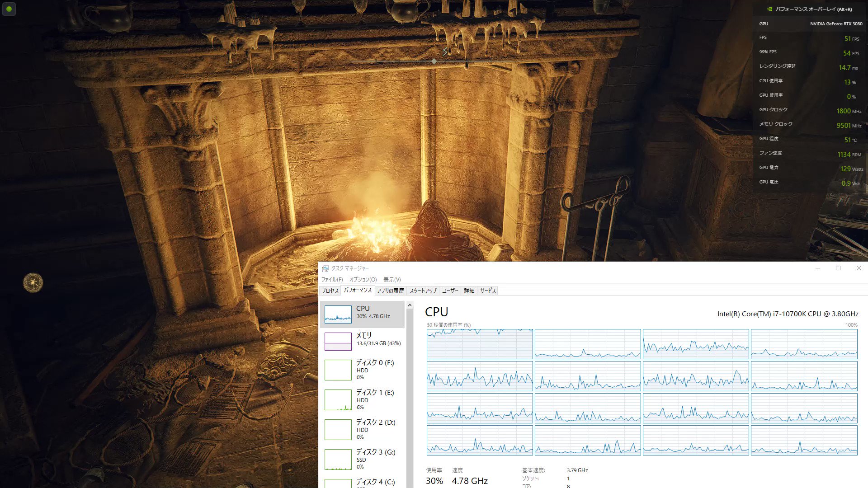This screenshot has height=488, width=868.
Task: Click the NVIDIA GeForce RTX 3080 label
Action: point(836,24)
